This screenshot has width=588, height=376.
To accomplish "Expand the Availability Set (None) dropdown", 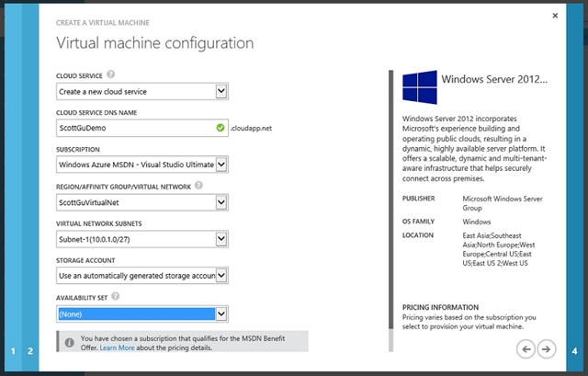I will 142,314.
